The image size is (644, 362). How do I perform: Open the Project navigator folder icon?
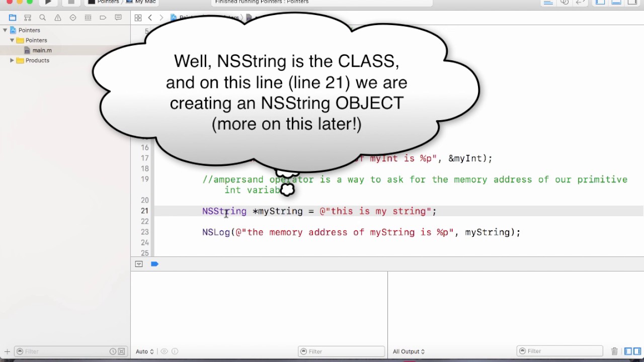[x=13, y=18]
